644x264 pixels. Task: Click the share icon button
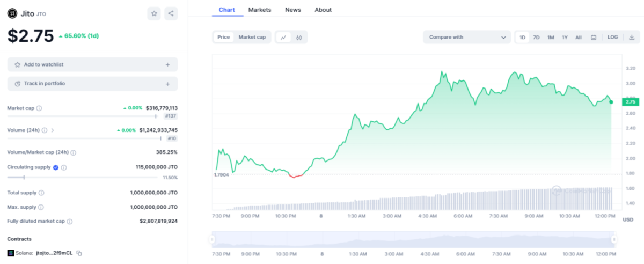[171, 13]
